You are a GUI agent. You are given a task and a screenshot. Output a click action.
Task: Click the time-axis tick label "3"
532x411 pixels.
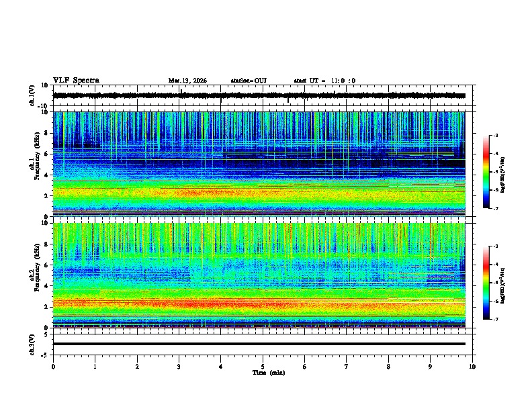(x=179, y=367)
